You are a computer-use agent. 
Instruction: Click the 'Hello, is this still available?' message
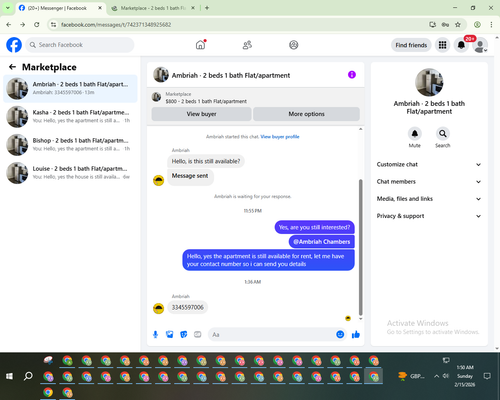click(206, 161)
